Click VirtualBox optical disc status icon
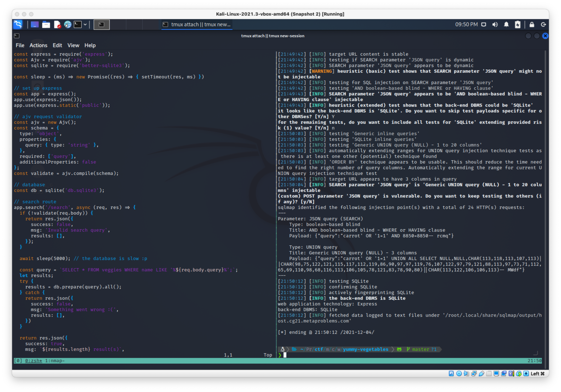Screen dimensions: 561x392 [459, 373]
